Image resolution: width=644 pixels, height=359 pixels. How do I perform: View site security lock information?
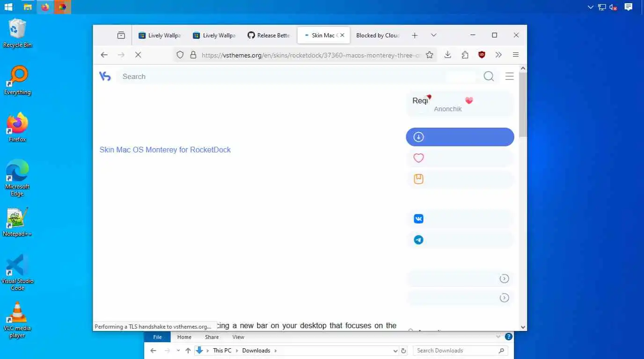pos(193,55)
